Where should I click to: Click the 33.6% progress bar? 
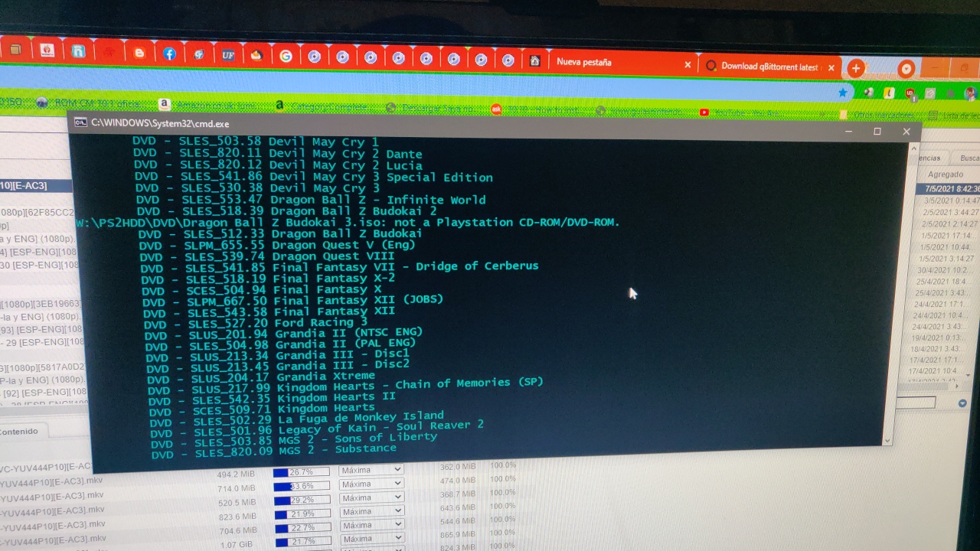click(x=301, y=486)
